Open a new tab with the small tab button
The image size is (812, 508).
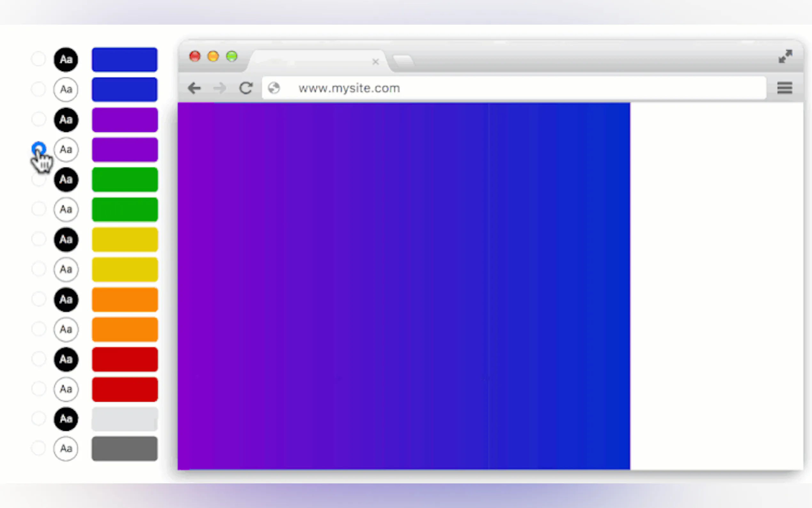click(403, 61)
